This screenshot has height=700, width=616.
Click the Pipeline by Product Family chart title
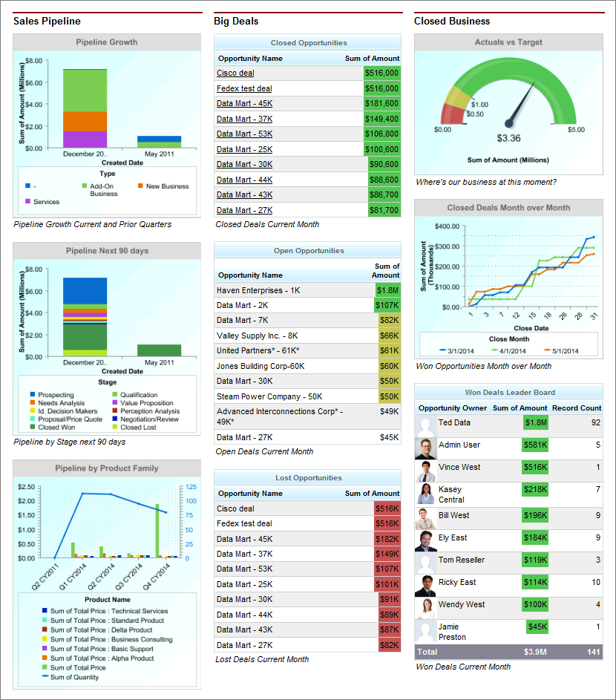pos(106,468)
